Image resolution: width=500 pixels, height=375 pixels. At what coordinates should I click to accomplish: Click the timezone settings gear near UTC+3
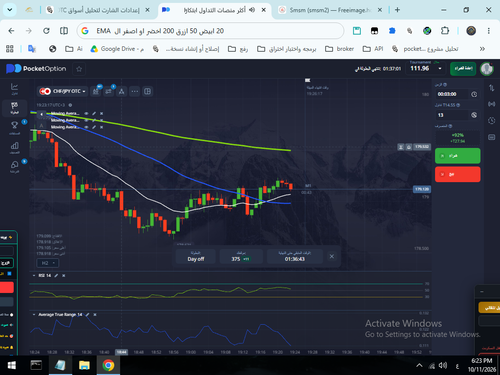point(70,105)
